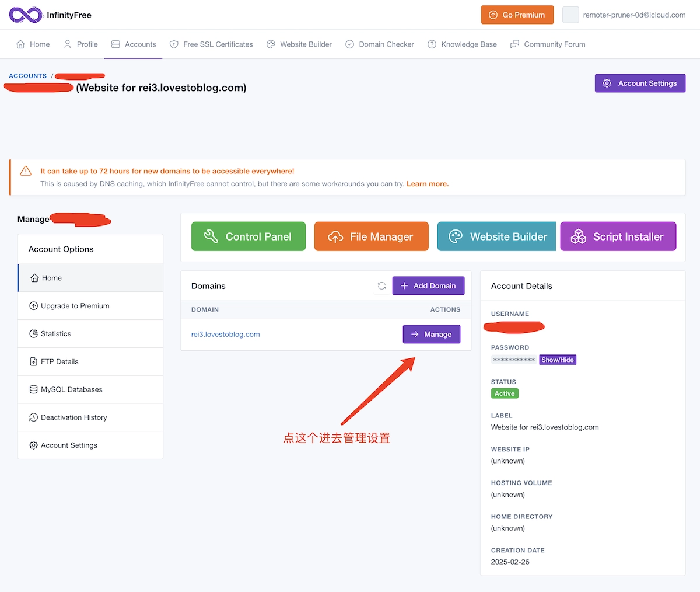
Task: Open File Manager cloud upload button
Action: tap(371, 236)
